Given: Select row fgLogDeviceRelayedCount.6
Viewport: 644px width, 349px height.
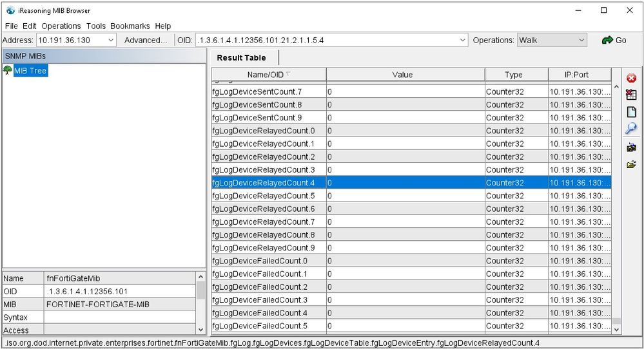Looking at the screenshot, I should [411, 209].
